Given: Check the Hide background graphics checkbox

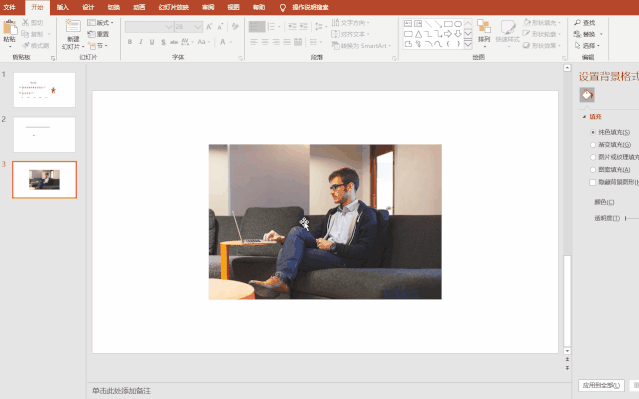Looking at the screenshot, I should coord(593,182).
